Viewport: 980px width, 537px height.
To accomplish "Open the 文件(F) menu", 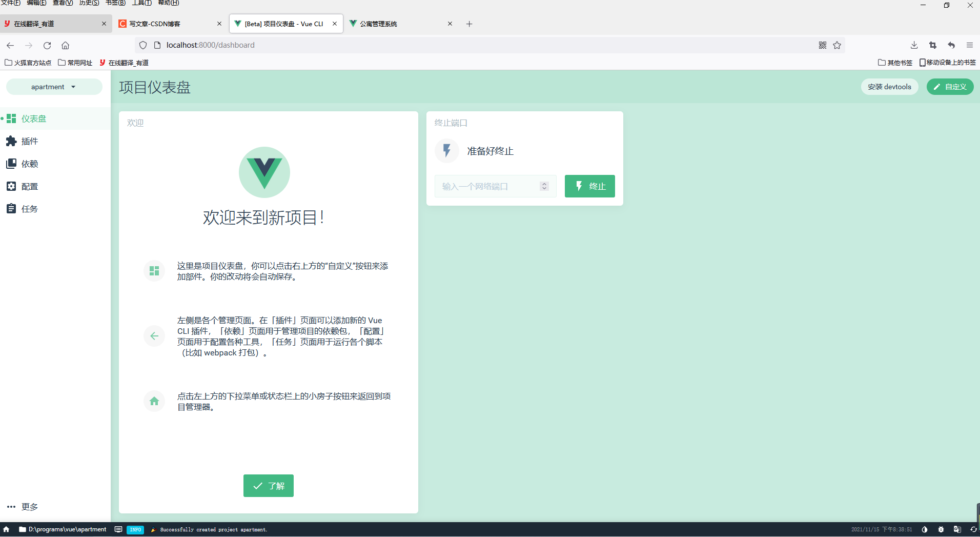I will [x=10, y=3].
